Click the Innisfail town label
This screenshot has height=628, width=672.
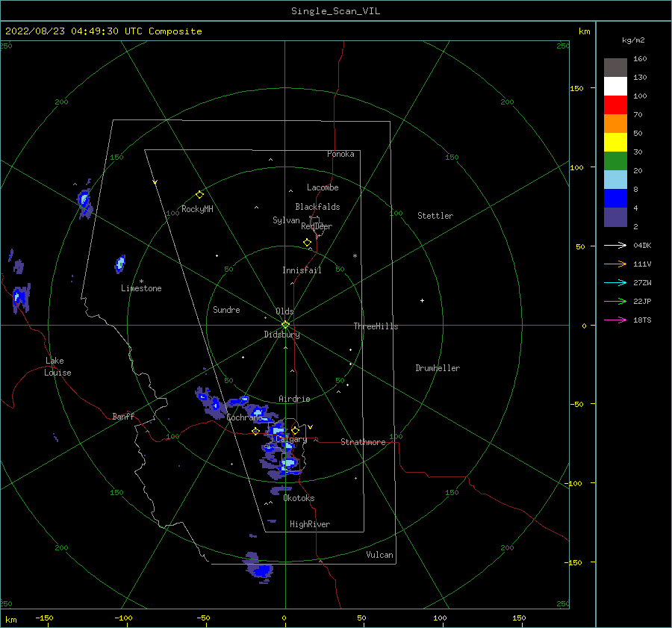tap(302, 270)
